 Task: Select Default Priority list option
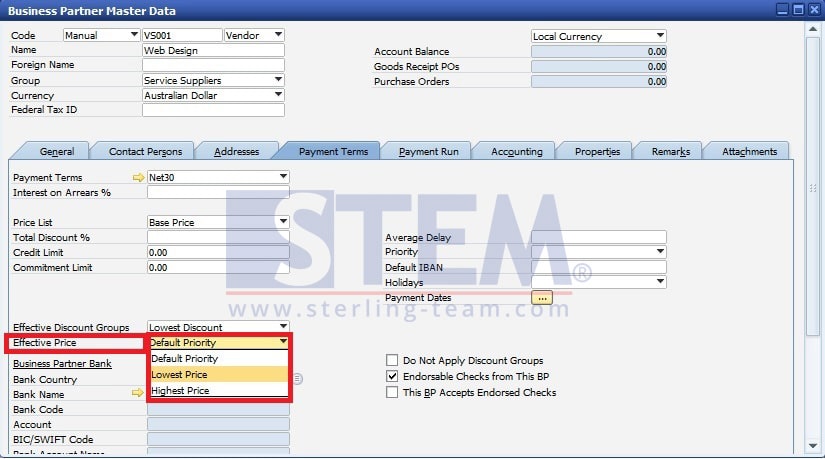[x=219, y=359]
